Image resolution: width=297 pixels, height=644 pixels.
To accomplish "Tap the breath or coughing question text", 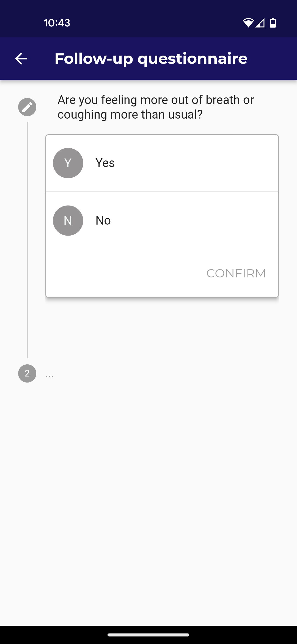I will [156, 107].
